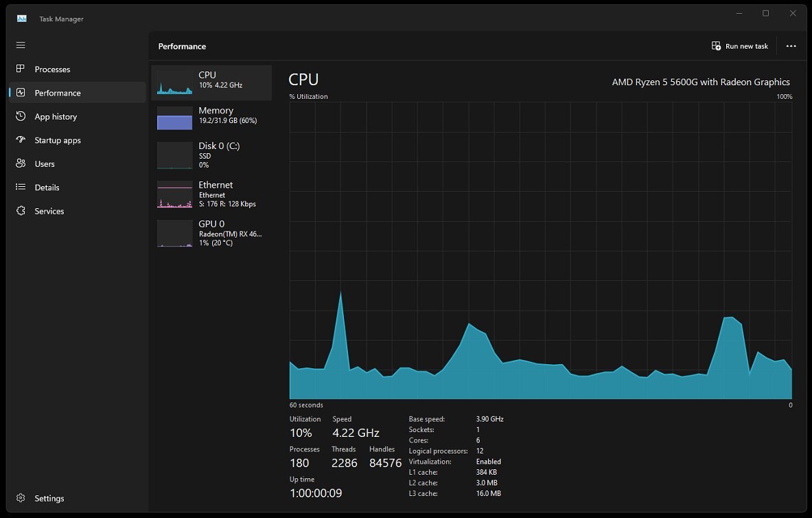The width and height of the screenshot is (812, 518).
Task: Select the Disk 0 (C:) graph thumbnail
Action: (x=174, y=155)
